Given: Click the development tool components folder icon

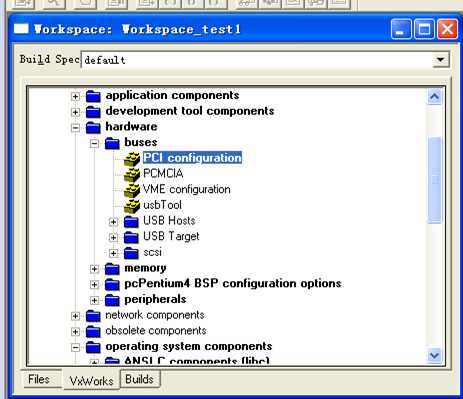Looking at the screenshot, I should point(93,112).
